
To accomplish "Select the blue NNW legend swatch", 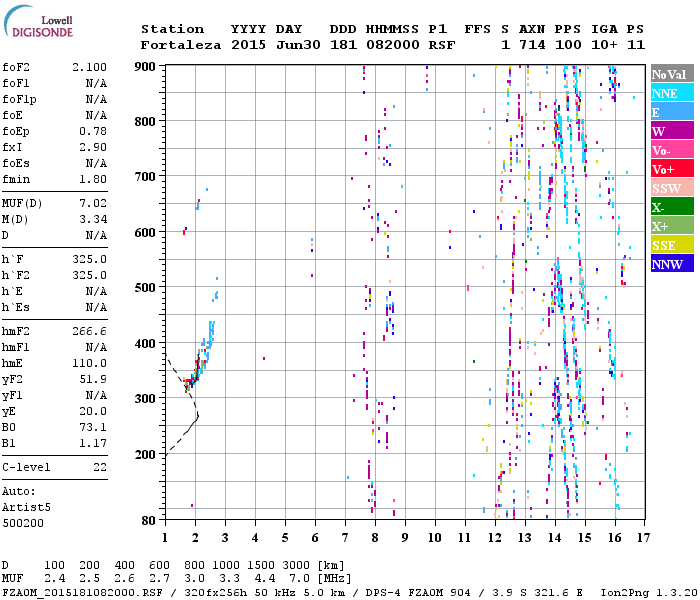I will pyautogui.click(x=669, y=264).
